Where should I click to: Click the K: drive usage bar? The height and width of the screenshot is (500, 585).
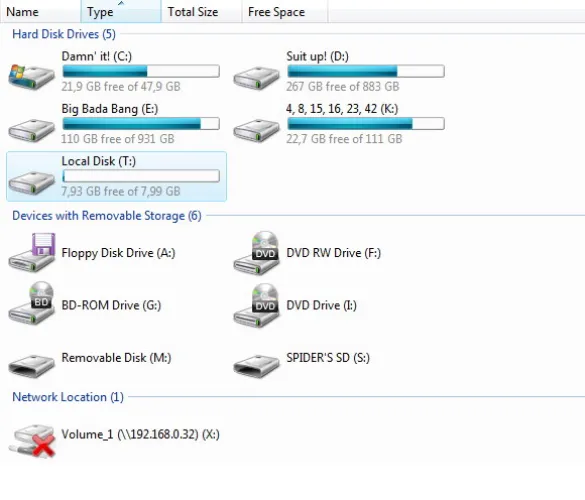pyautogui.click(x=366, y=124)
